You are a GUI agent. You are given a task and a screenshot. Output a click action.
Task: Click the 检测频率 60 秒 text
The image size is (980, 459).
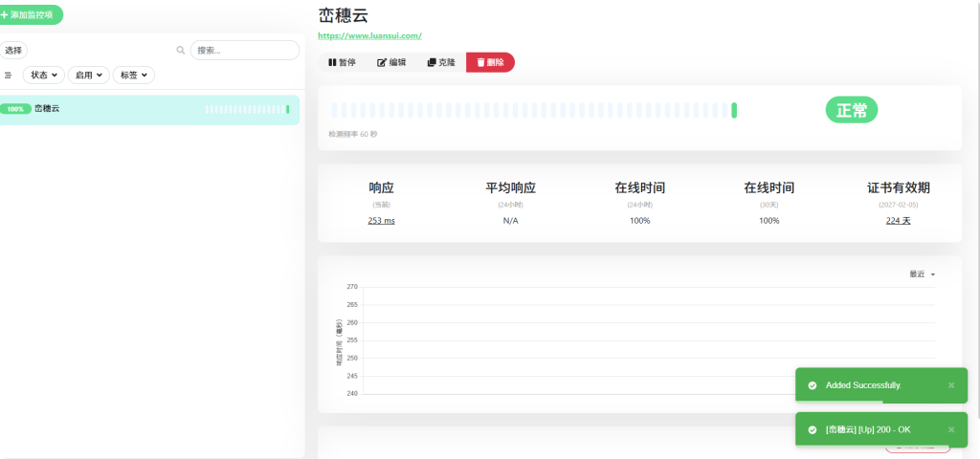click(x=353, y=134)
